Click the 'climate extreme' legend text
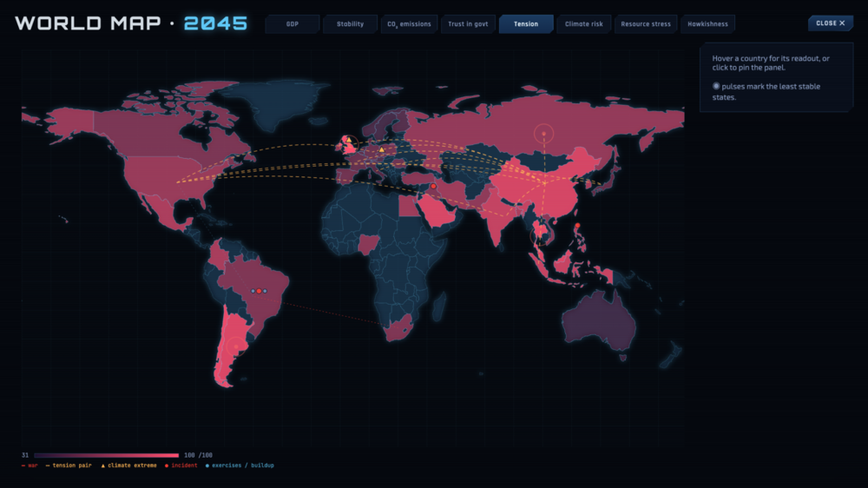This screenshot has height=488, width=868. coord(132,465)
